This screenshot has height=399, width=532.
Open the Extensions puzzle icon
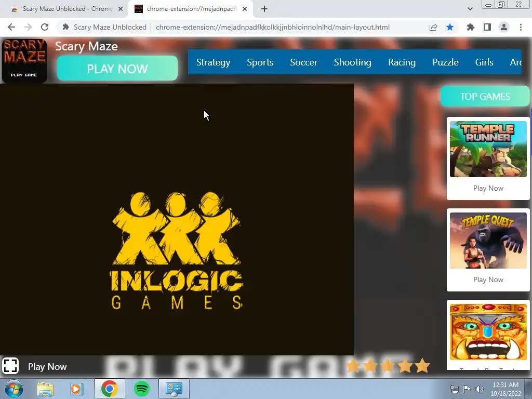(471, 27)
